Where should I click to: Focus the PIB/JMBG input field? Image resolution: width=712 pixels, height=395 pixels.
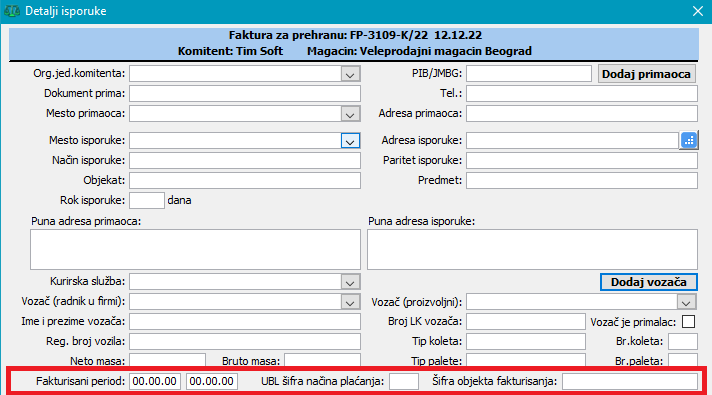click(529, 74)
